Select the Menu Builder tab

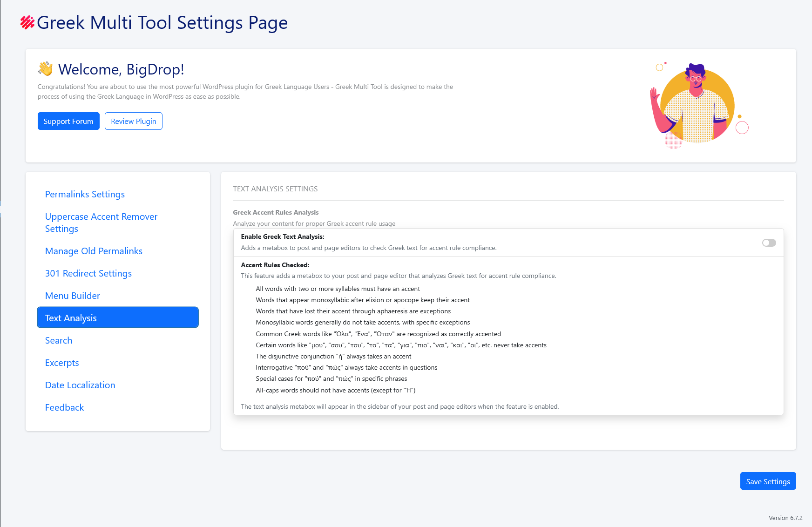(72, 296)
